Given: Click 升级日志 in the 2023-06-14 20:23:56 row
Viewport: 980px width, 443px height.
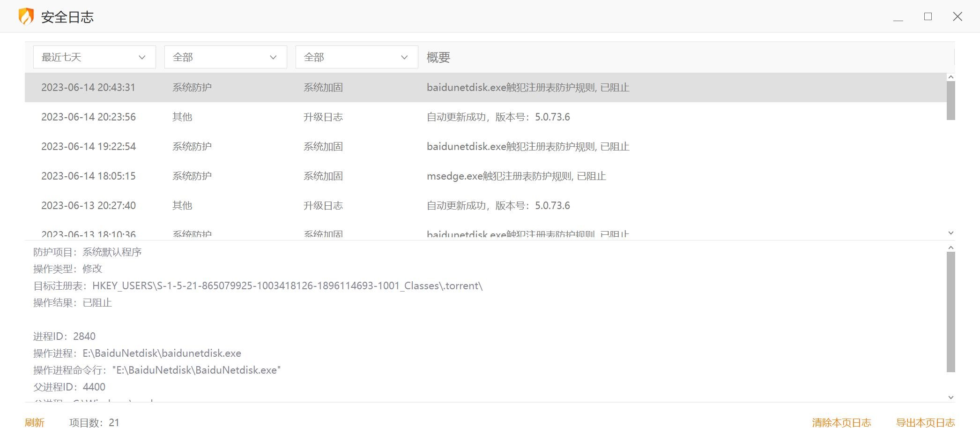Looking at the screenshot, I should [x=323, y=117].
